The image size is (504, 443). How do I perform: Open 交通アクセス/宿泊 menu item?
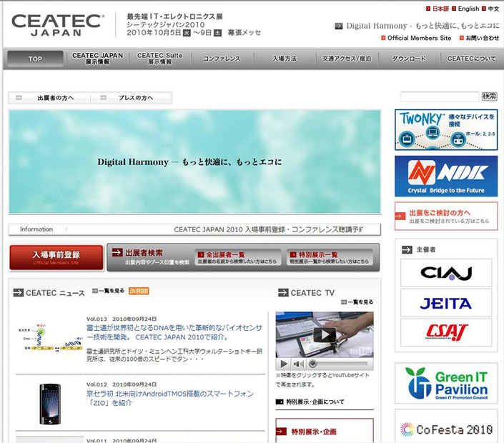point(347,59)
